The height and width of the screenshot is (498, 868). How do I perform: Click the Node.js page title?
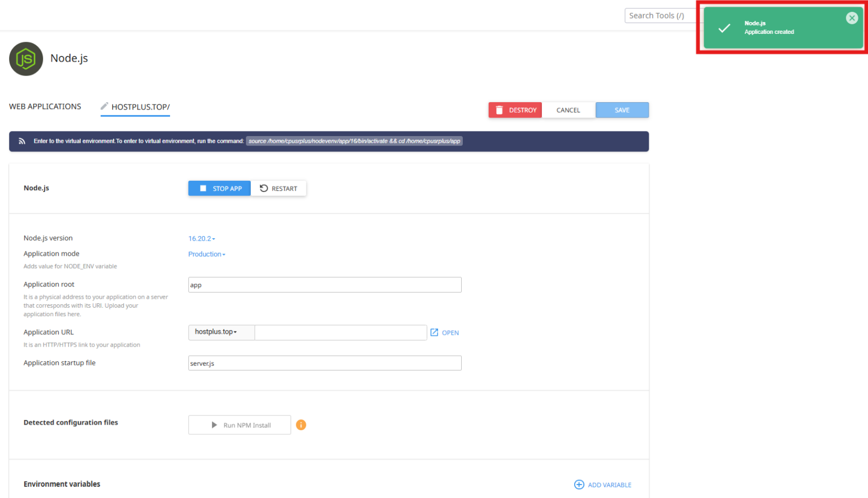[69, 58]
